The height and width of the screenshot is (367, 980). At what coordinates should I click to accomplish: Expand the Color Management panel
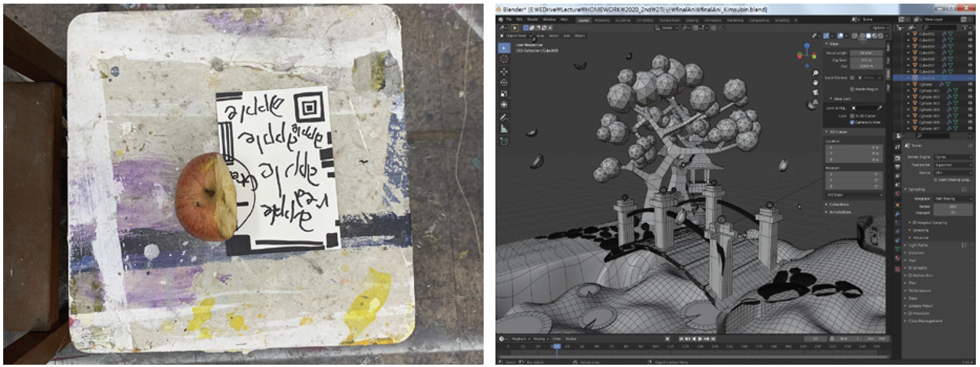click(924, 321)
